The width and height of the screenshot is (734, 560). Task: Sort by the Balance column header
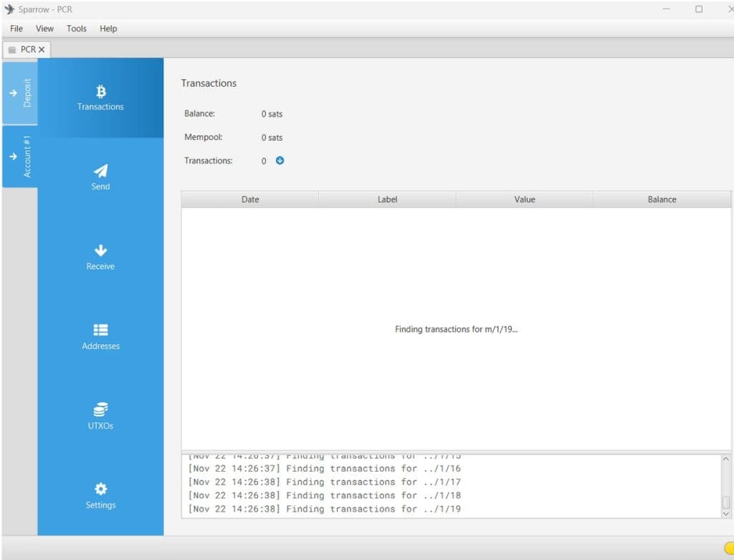[x=662, y=199]
